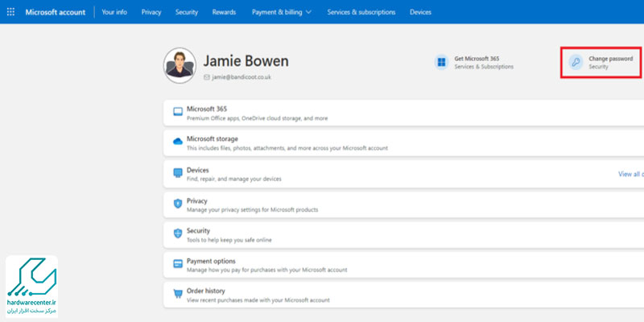Viewport: 644px width, 322px height.
Task: Open the Privacy card title
Action: coord(196,200)
